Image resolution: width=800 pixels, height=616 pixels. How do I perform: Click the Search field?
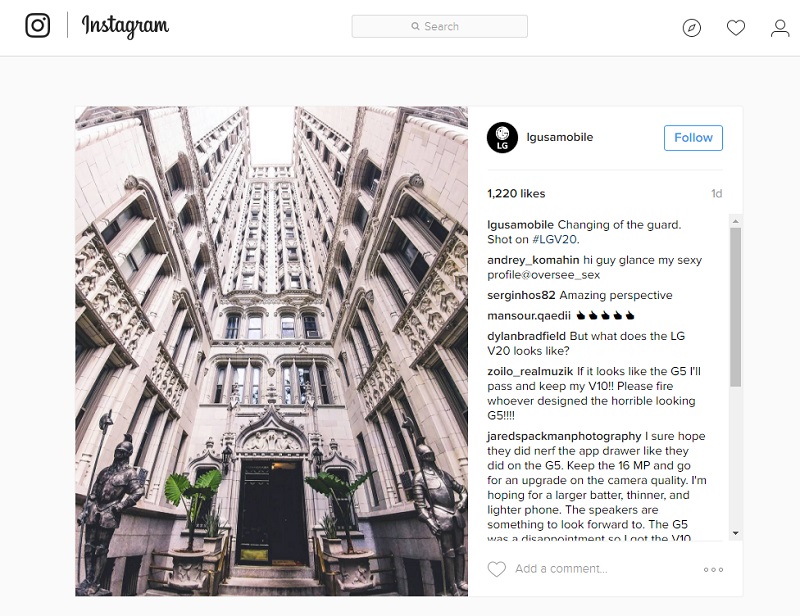(x=439, y=27)
